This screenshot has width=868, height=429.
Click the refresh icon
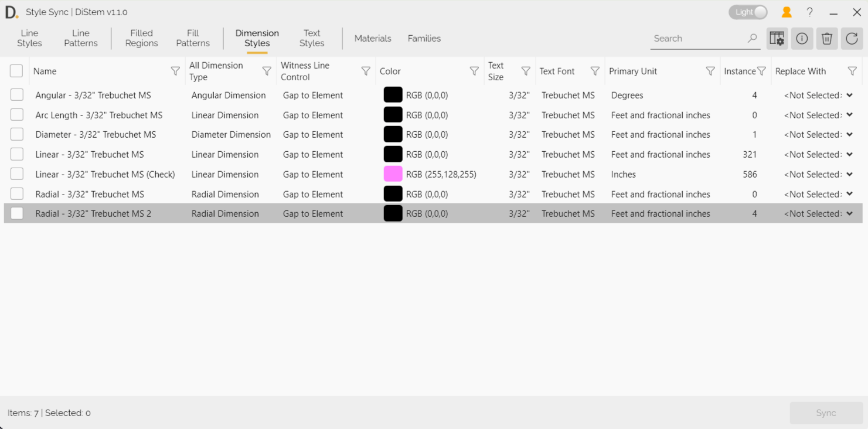pyautogui.click(x=852, y=39)
